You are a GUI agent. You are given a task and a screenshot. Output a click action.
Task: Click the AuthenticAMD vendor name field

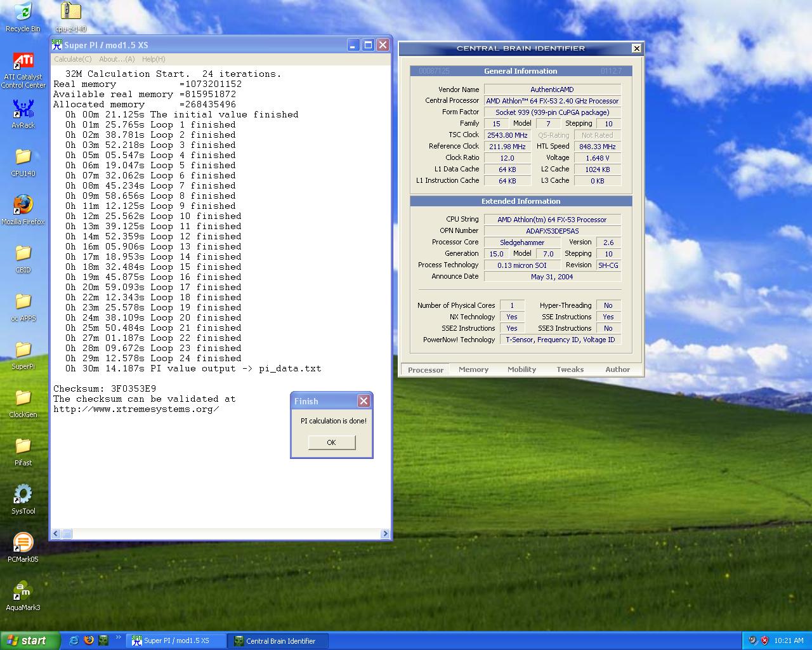[553, 90]
